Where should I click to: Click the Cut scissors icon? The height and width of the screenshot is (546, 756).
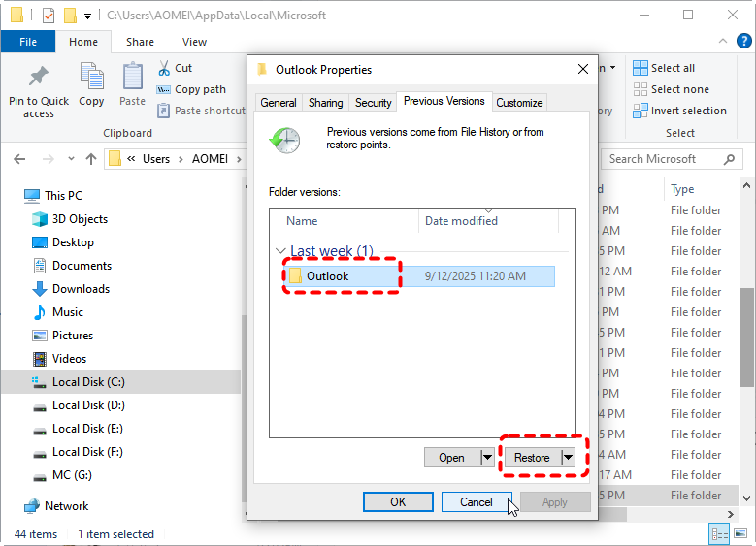[164, 68]
